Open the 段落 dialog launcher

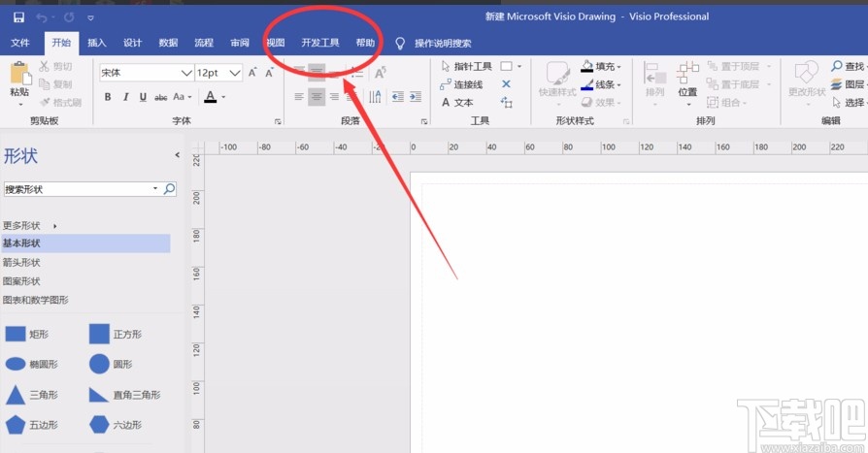coord(424,121)
